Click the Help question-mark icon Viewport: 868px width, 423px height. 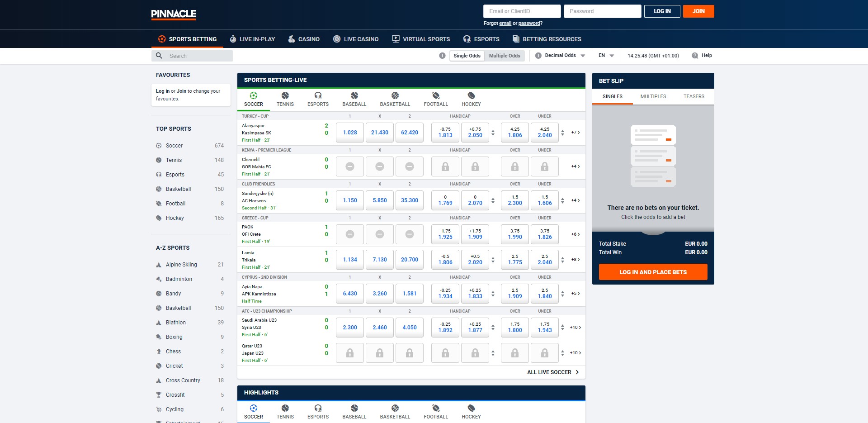click(695, 56)
